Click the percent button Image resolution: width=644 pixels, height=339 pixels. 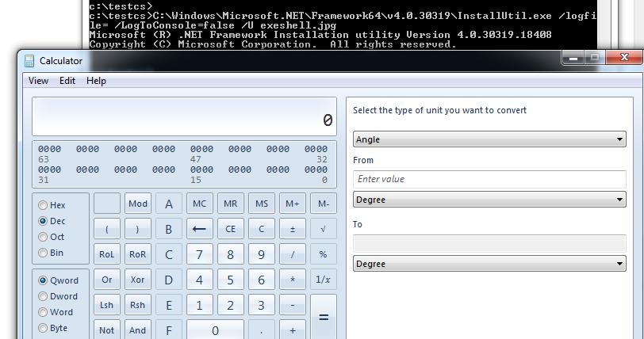tap(324, 254)
